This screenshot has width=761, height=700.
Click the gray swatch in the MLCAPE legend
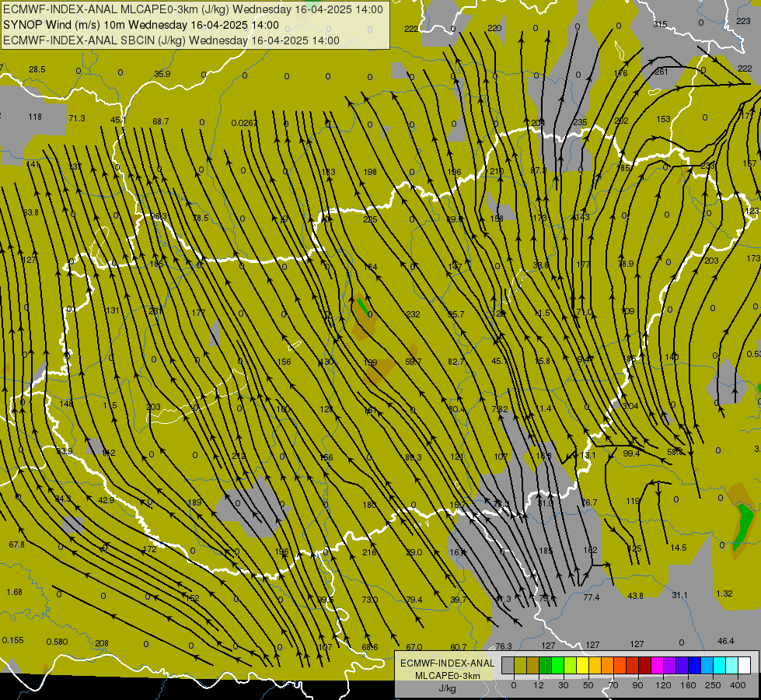click(x=508, y=665)
